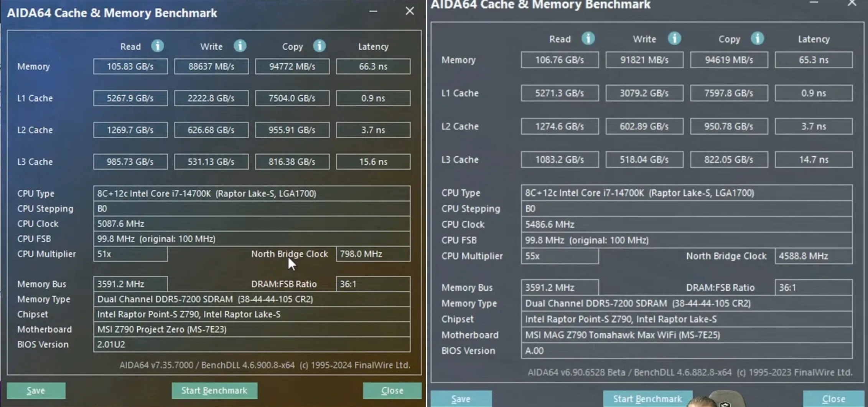
Task: Click the 51x CPU Multiplier field
Action: [130, 254]
